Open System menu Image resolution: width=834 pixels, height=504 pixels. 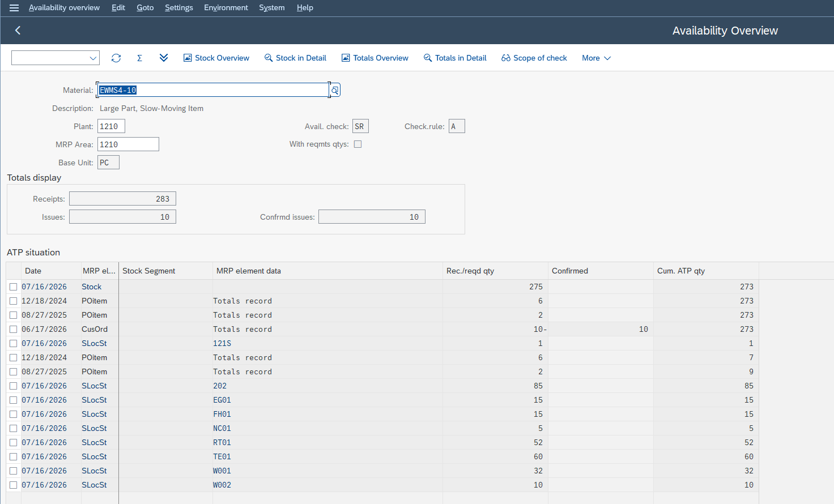(x=272, y=7)
